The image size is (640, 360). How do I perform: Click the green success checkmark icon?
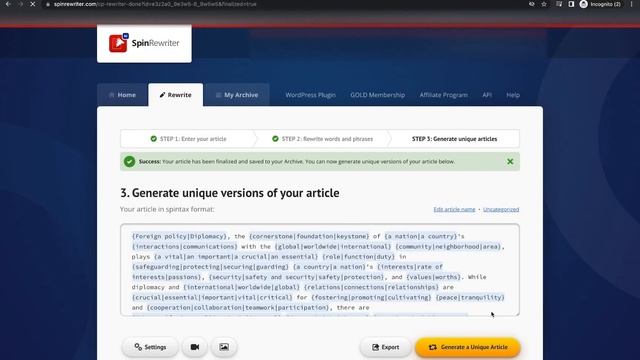(129, 162)
